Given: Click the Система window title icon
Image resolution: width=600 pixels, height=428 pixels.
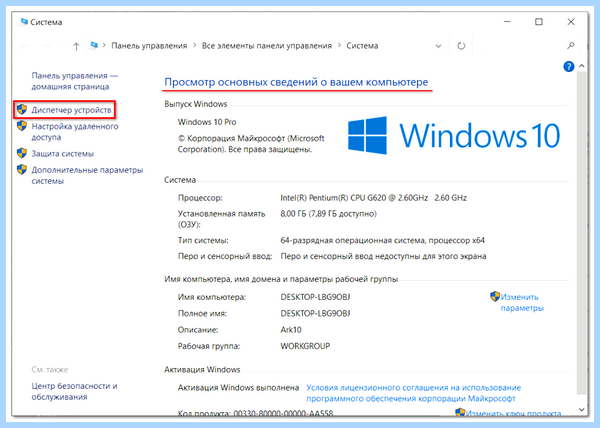Looking at the screenshot, I should [24, 21].
